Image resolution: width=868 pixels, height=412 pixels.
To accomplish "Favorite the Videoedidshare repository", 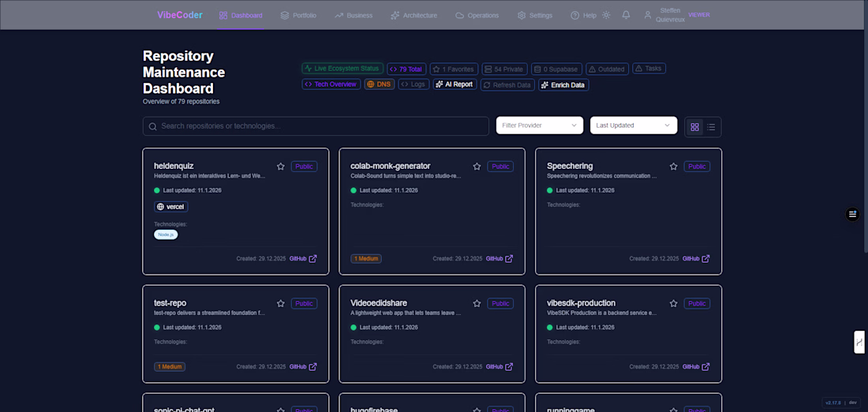I will pyautogui.click(x=477, y=303).
